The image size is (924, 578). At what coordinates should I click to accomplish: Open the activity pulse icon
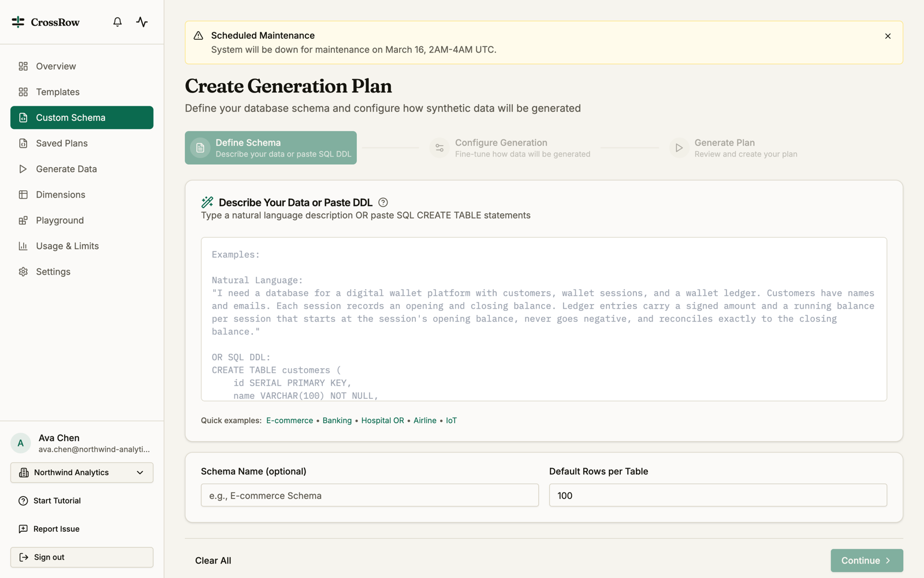tap(142, 22)
